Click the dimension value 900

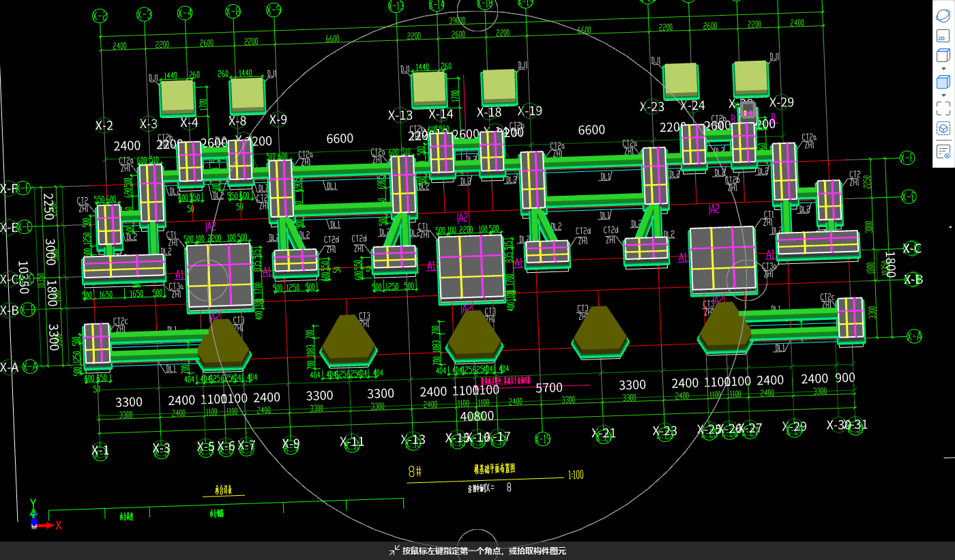pyautogui.click(x=844, y=378)
